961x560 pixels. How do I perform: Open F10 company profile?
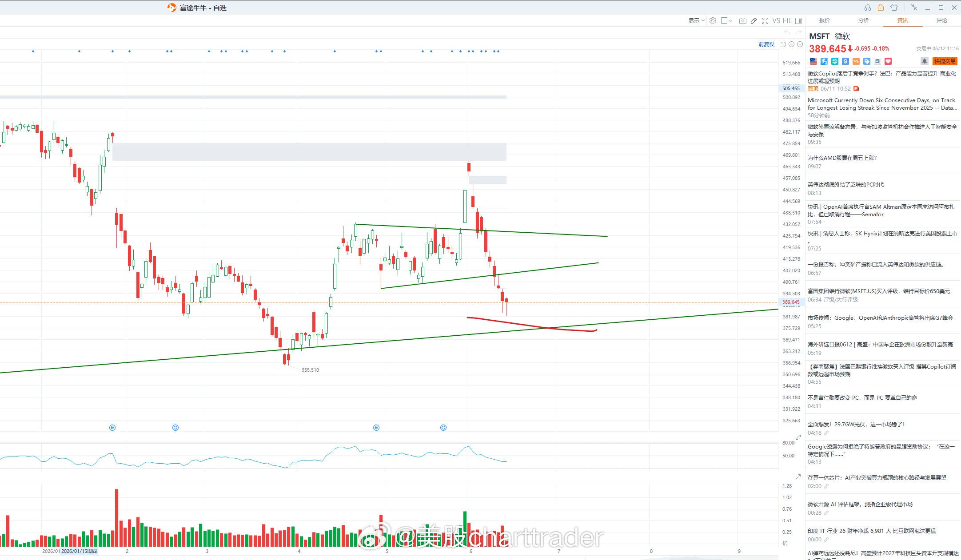[788, 20]
